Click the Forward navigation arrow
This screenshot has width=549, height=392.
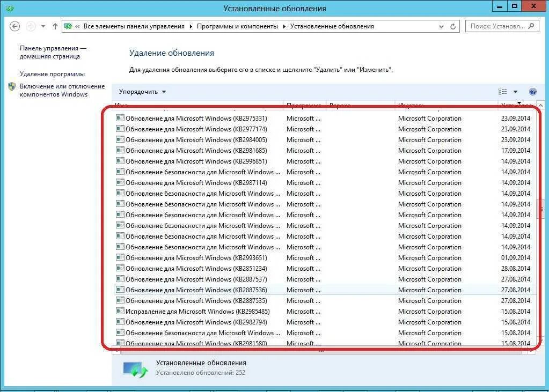(31, 26)
